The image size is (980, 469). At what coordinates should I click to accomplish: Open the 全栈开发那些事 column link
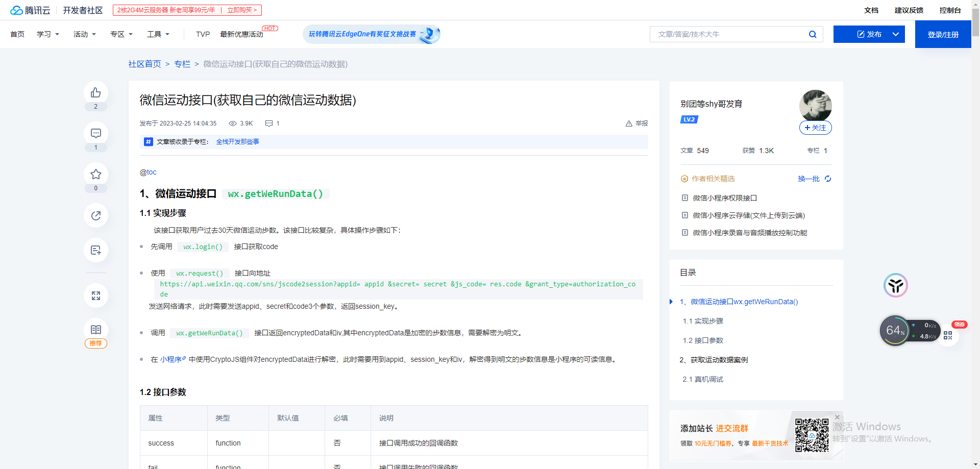pos(238,142)
